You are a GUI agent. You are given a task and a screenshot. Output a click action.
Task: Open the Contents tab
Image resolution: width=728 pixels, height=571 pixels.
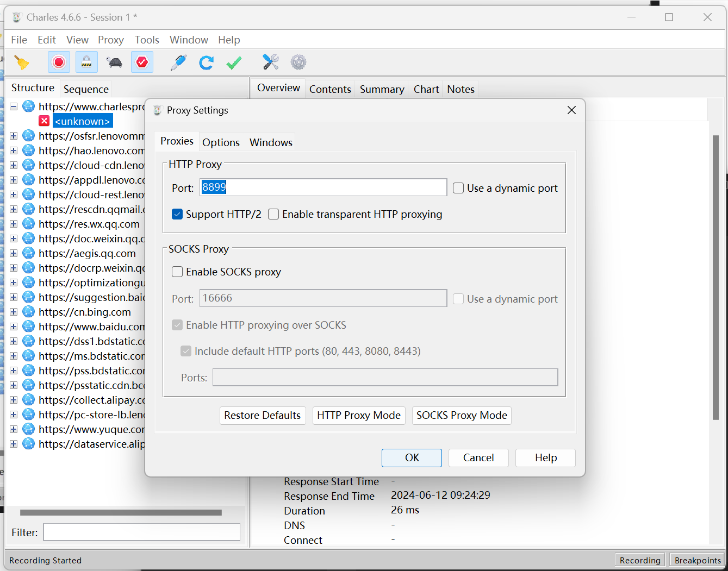point(330,89)
